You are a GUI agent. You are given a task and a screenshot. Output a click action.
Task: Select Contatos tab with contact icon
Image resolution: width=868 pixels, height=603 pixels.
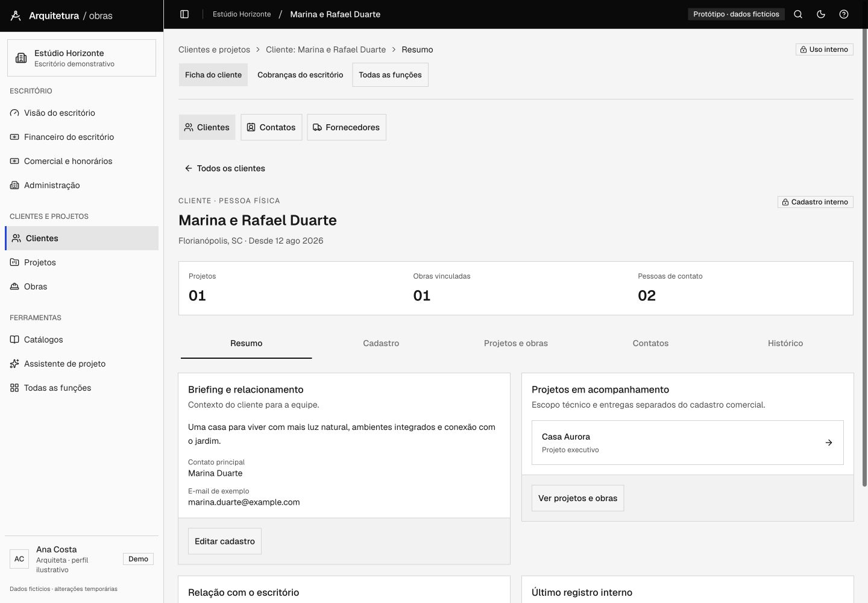click(x=271, y=127)
